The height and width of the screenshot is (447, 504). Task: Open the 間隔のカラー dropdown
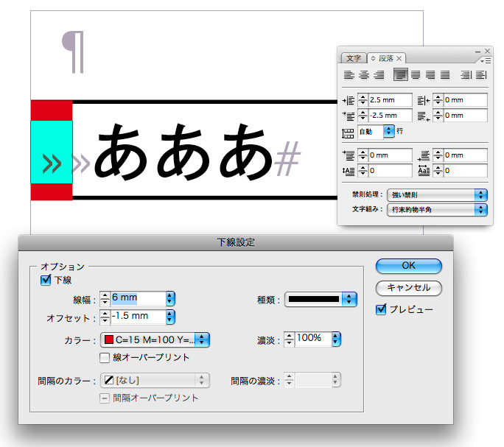tap(155, 381)
